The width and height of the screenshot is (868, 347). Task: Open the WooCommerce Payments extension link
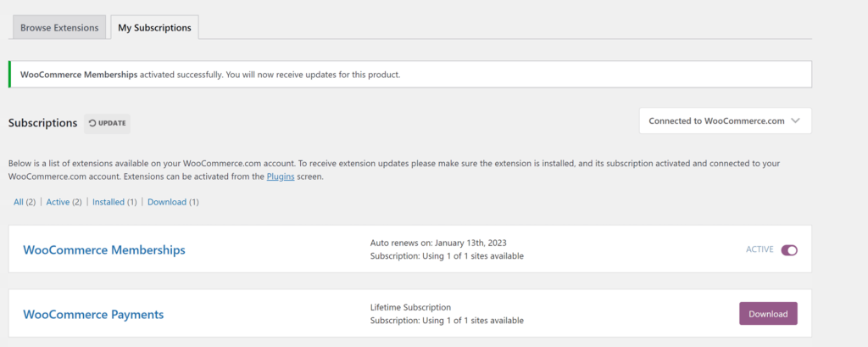tap(93, 314)
